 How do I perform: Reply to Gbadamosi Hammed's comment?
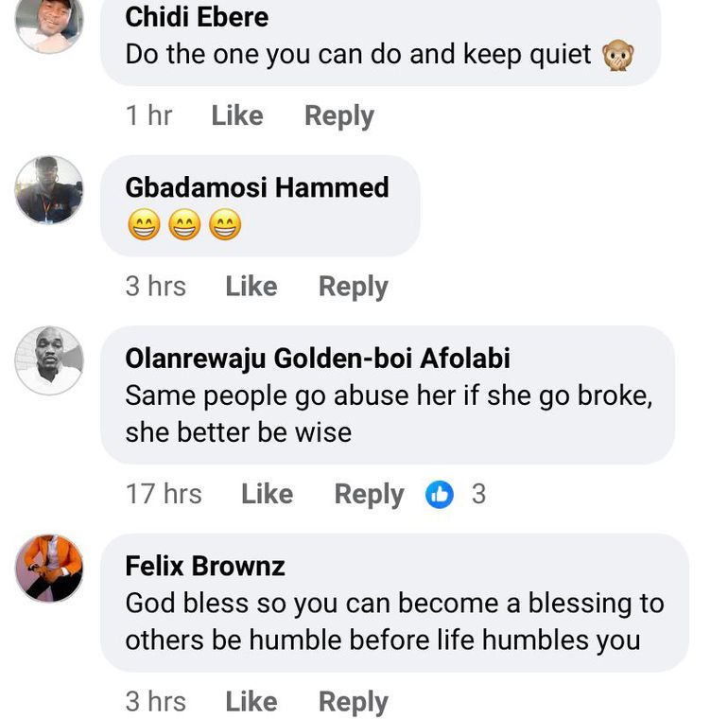click(x=353, y=286)
